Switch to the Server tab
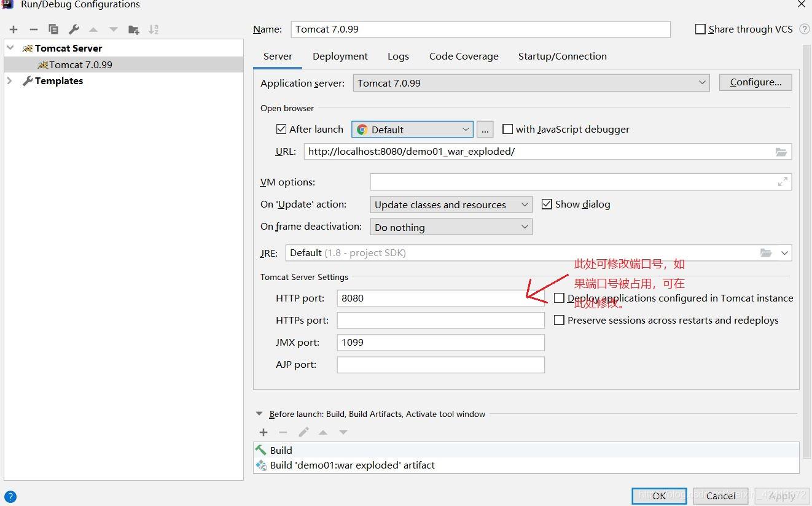 pyautogui.click(x=278, y=56)
